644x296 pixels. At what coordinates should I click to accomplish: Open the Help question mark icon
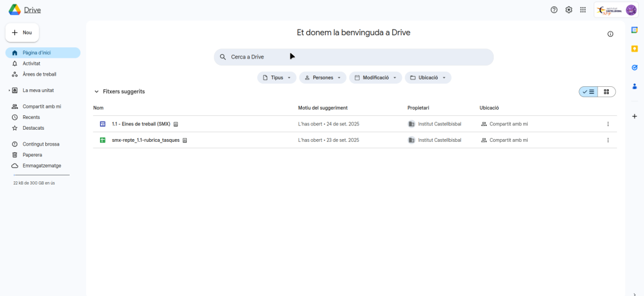point(554,10)
